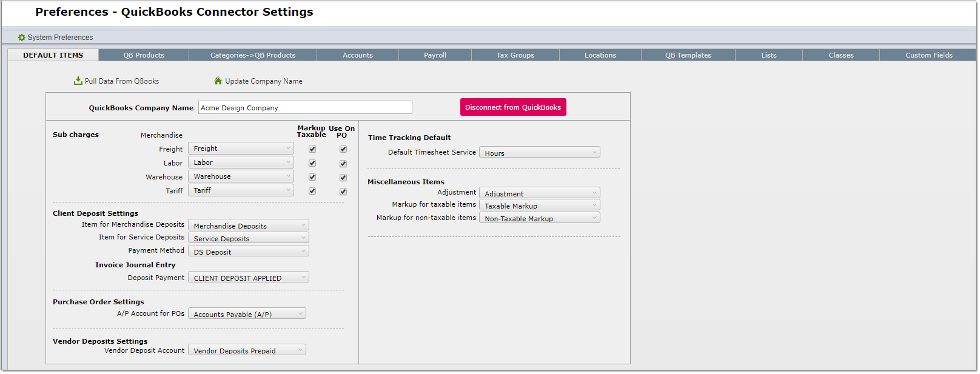980x374 pixels.
Task: Open Item for Merchandise Deposits dropdown
Action: (249, 225)
